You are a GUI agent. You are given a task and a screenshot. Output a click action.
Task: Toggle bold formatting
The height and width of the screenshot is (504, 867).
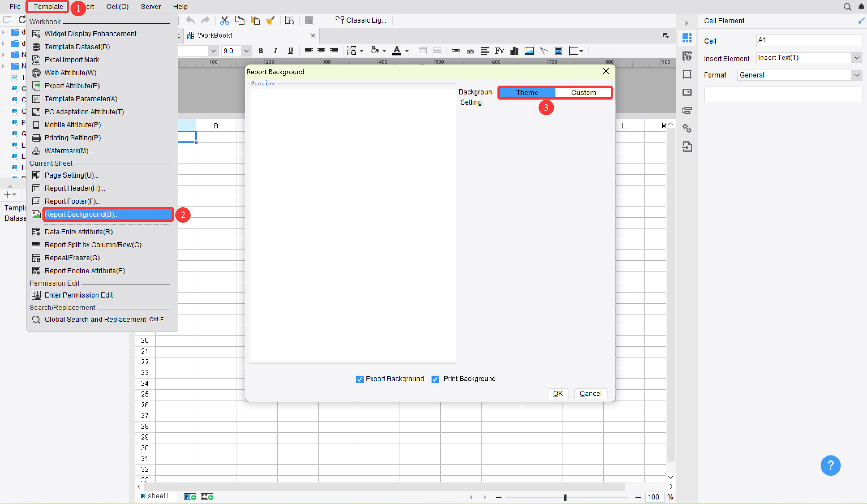[x=260, y=51]
